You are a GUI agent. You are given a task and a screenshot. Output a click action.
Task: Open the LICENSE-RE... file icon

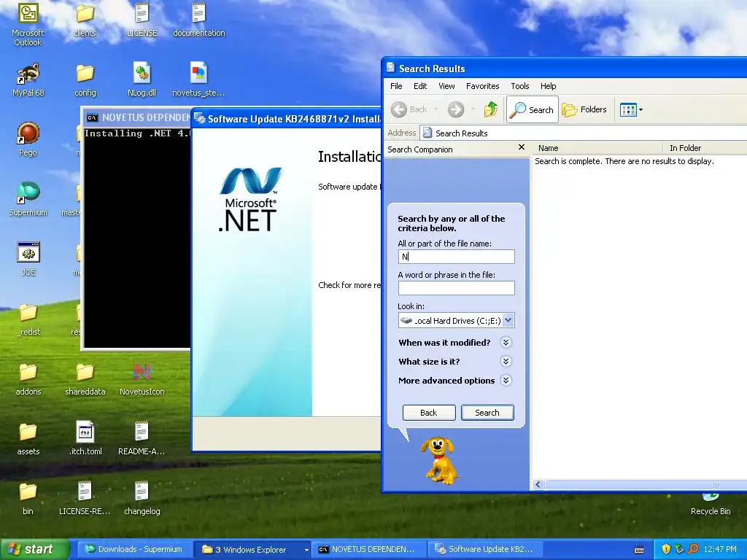85,499
